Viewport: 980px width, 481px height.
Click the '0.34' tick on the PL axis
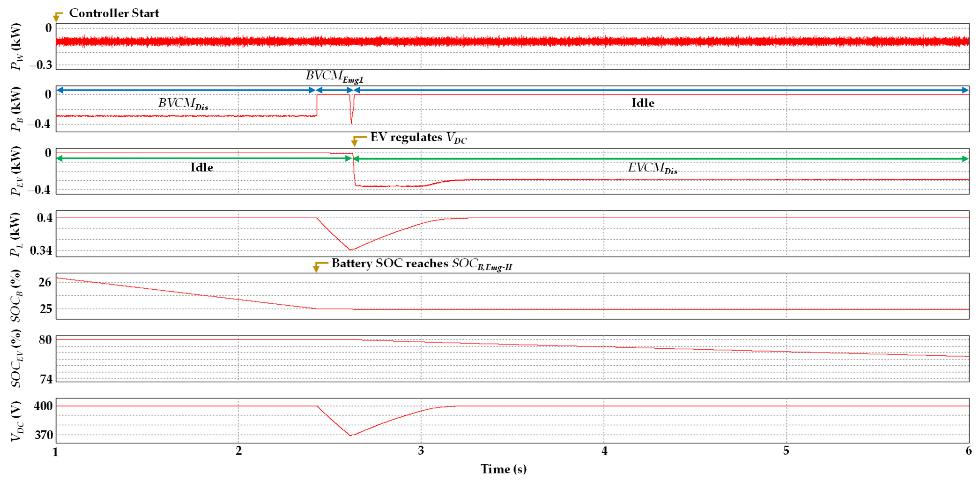41,250
